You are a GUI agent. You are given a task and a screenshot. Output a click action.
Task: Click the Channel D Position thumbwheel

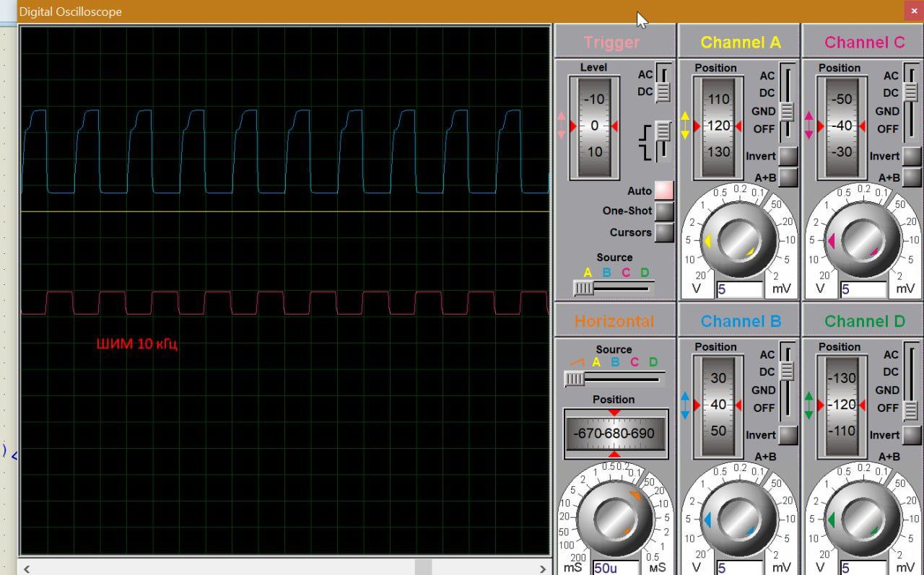click(842, 405)
